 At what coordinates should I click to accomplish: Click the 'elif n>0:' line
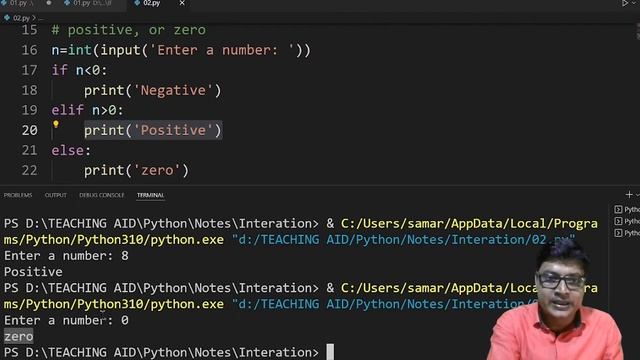tap(87, 110)
